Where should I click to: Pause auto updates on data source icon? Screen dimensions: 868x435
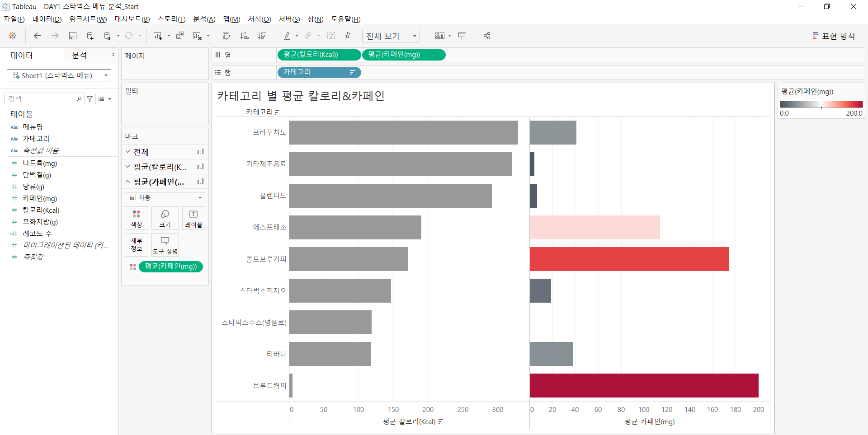coord(107,36)
